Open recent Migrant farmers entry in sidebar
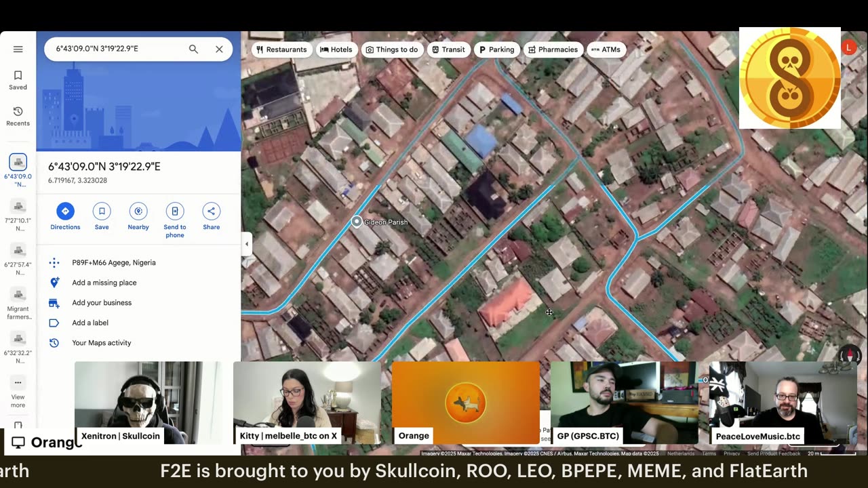 click(x=18, y=302)
